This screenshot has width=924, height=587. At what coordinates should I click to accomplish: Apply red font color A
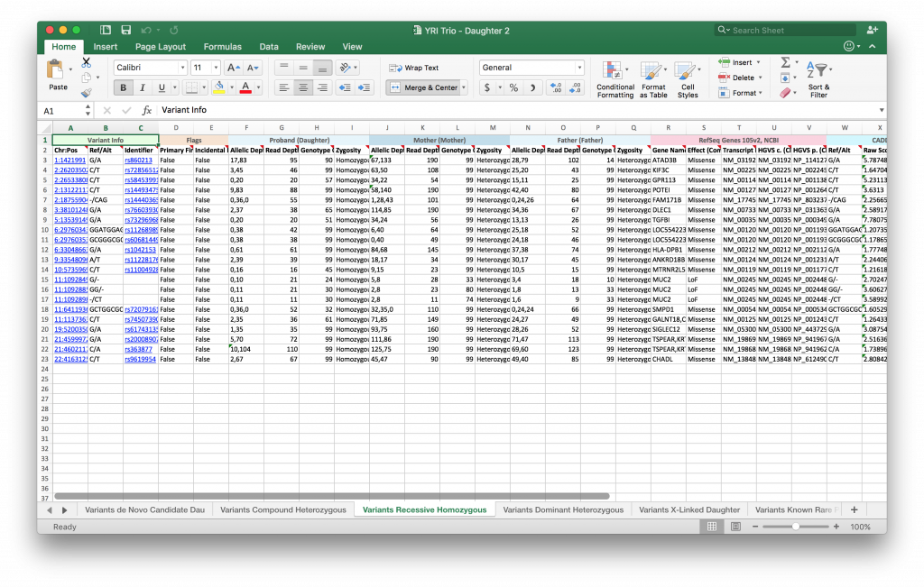(245, 87)
